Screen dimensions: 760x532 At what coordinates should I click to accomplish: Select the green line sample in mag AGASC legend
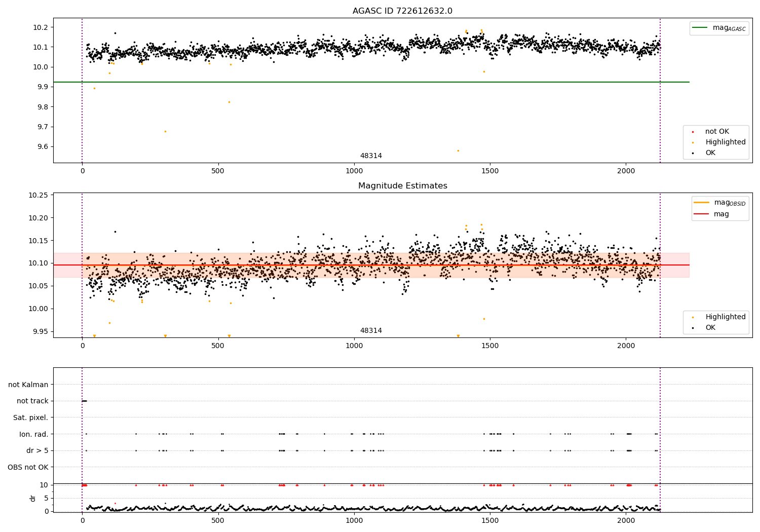pos(700,28)
